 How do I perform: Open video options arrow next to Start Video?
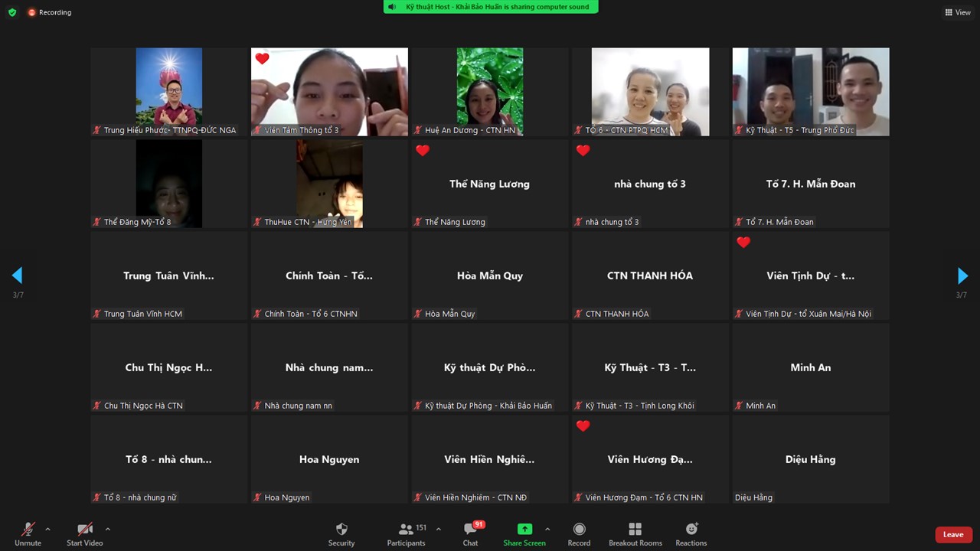pos(107,529)
